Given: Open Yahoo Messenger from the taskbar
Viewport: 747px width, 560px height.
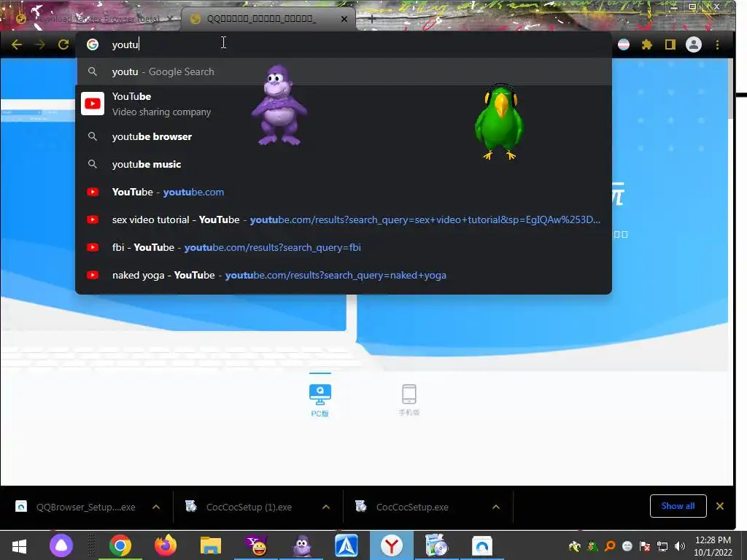Looking at the screenshot, I should point(256,545).
